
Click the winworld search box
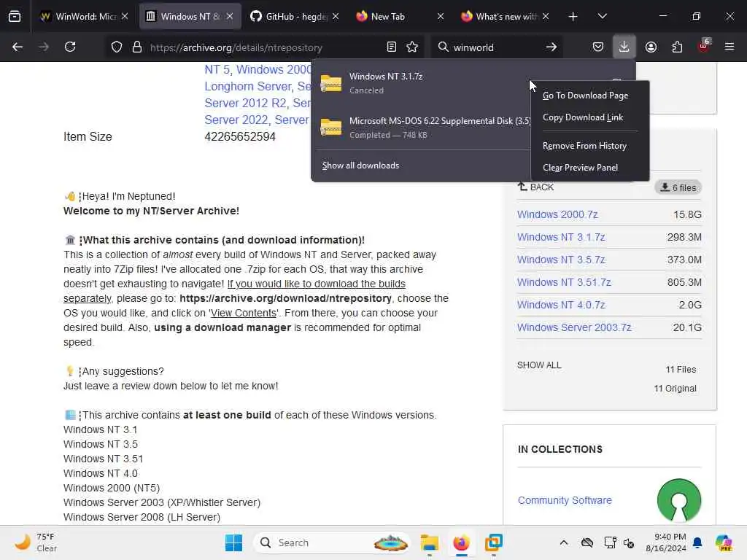tap(495, 47)
